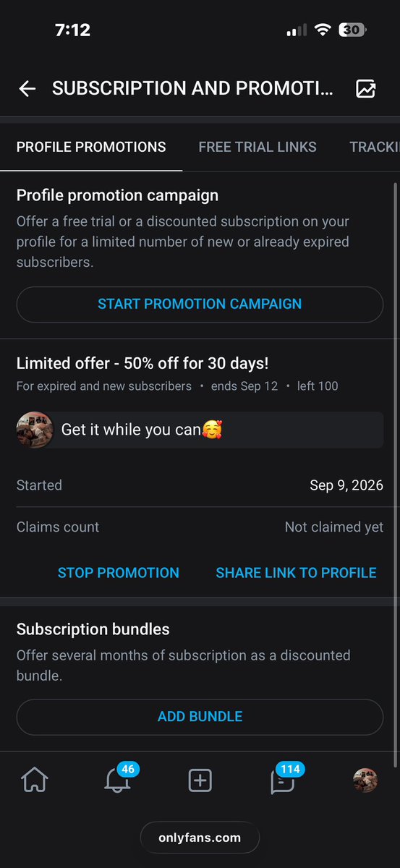The image size is (400, 868).
Task: Share link to profile
Action: pyautogui.click(x=296, y=573)
